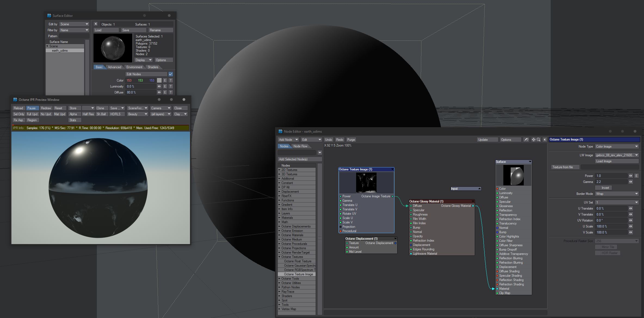Click the node editor pan/move icon
The width and height of the screenshot is (644, 318).
(534, 140)
